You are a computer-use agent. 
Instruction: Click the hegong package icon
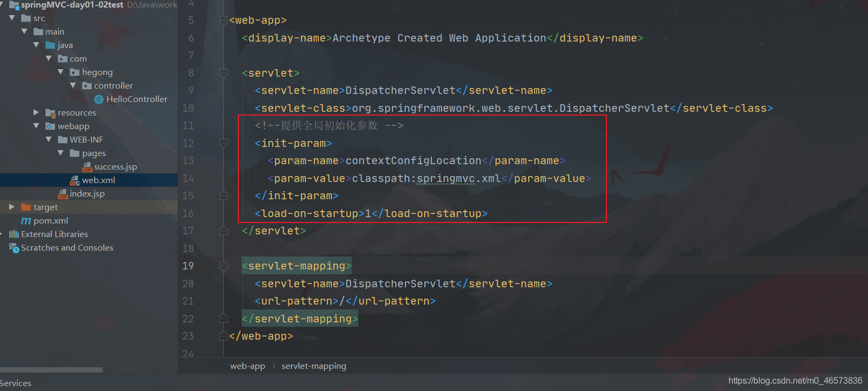point(75,72)
